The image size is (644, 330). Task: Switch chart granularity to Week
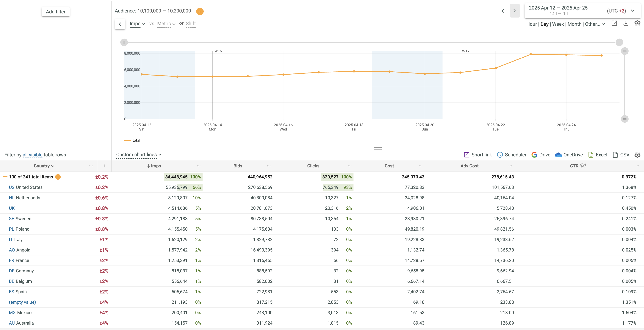pos(558,24)
